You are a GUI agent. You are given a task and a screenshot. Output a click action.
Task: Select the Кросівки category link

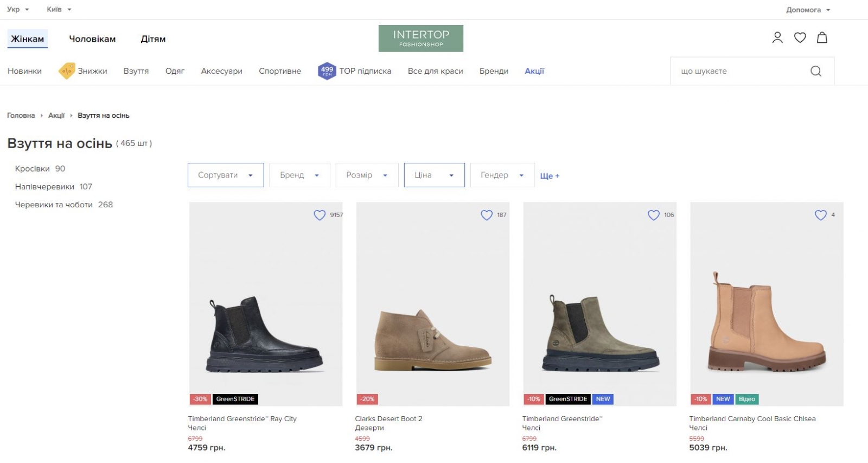point(33,169)
